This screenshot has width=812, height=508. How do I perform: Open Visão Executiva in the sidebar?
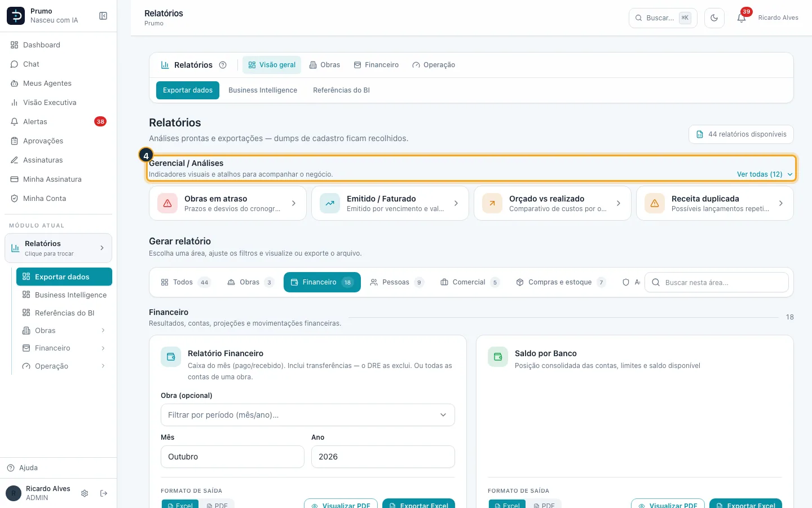59,103
